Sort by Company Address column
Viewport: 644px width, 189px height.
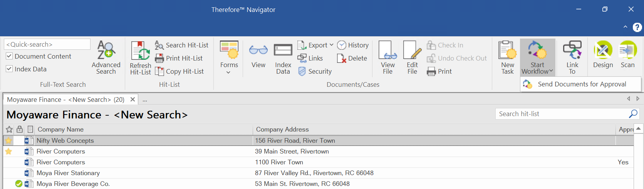[282, 130]
